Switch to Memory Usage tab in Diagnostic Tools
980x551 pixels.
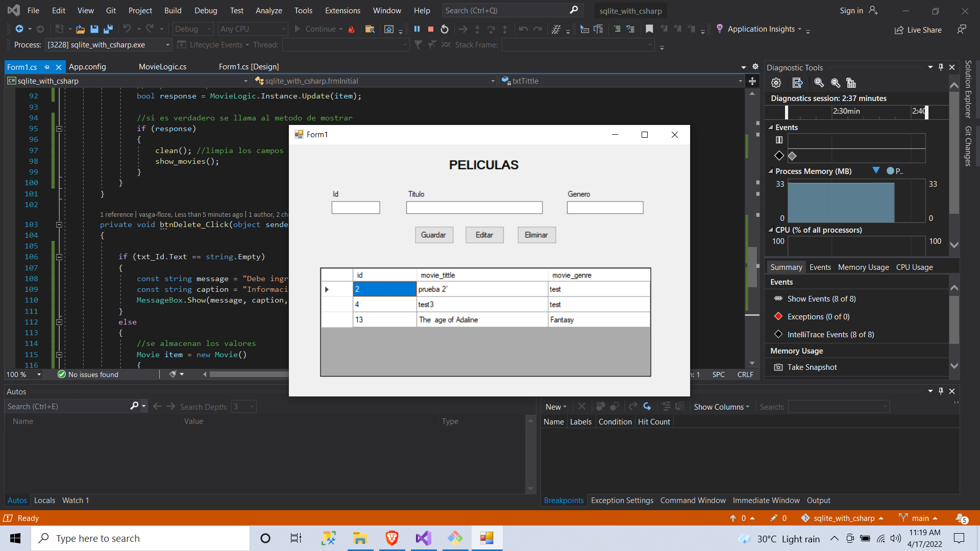tap(864, 267)
